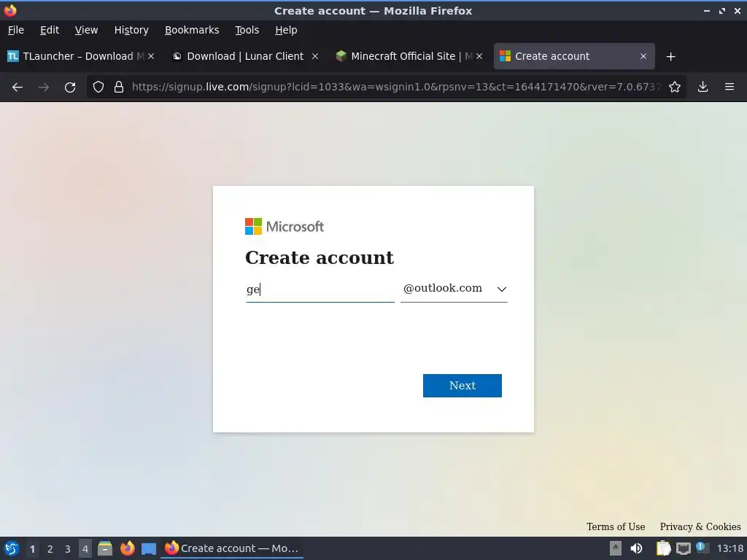Go back to the previous page
This screenshot has width=747, height=560.
[18, 87]
